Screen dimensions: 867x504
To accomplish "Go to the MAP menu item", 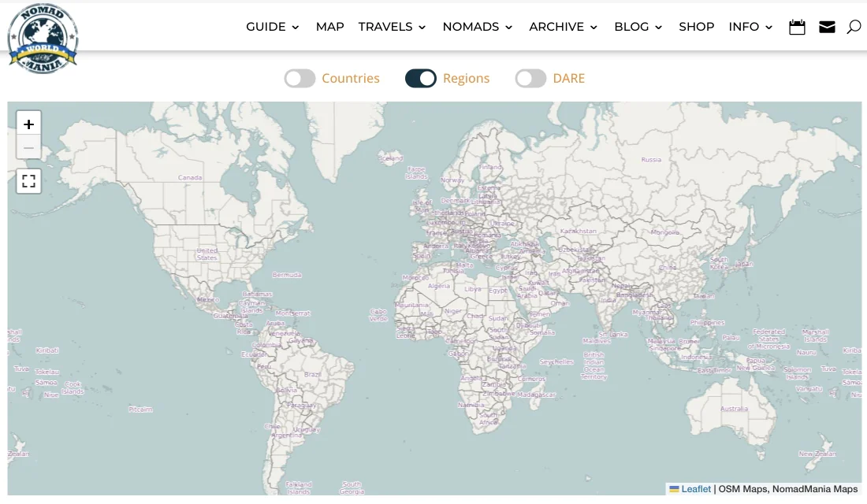I will coord(329,27).
